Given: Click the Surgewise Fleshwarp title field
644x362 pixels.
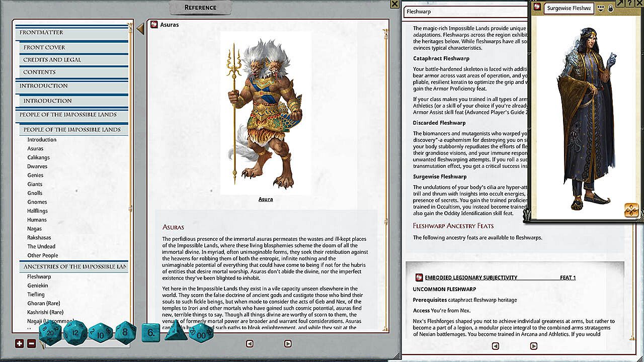Looking at the screenshot, I should point(569,8).
